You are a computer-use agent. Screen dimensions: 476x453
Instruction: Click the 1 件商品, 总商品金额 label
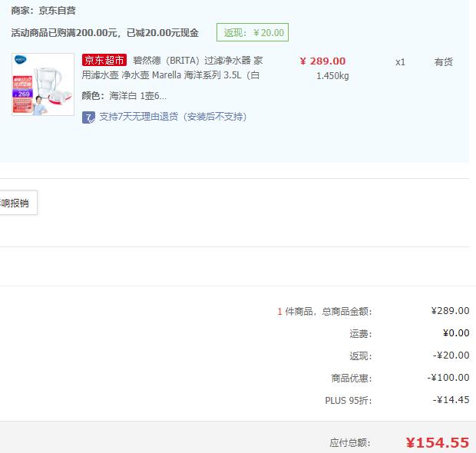[325, 312]
